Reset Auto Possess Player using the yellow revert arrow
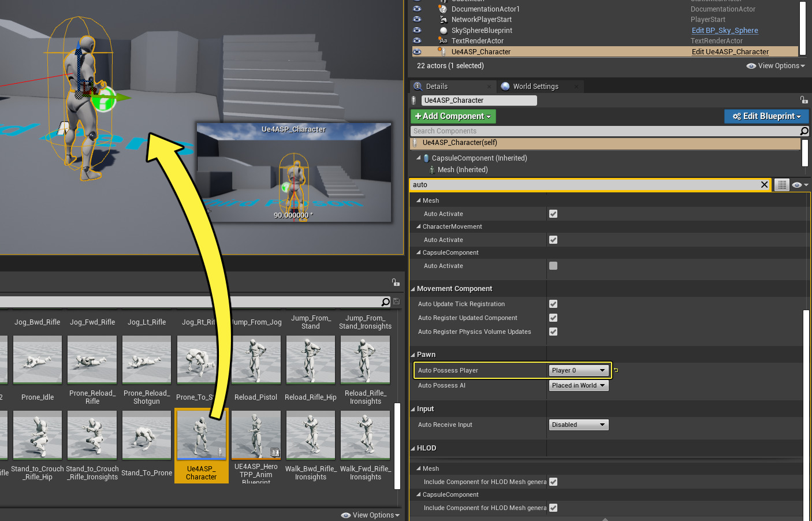 coord(616,370)
